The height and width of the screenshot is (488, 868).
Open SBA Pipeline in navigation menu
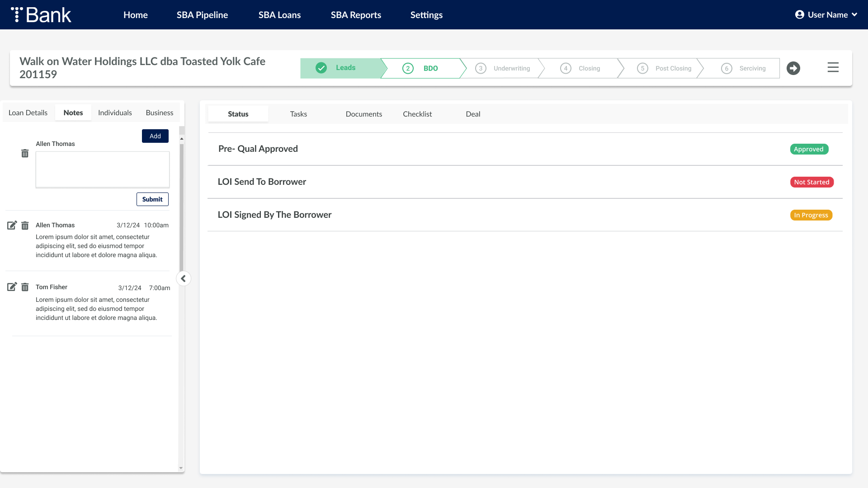(202, 15)
